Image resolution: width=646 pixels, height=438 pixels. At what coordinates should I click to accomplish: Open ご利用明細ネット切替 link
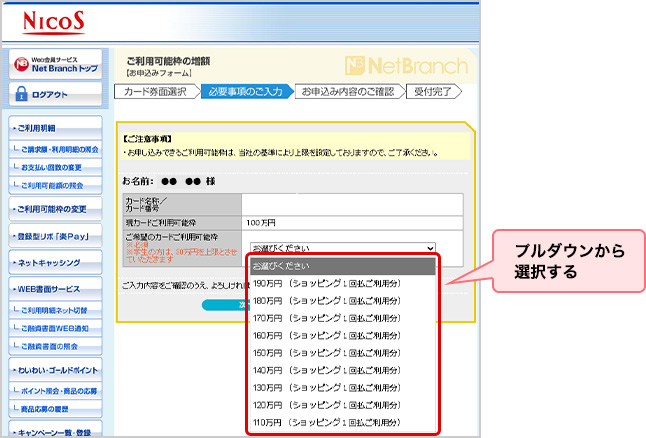(x=56, y=310)
